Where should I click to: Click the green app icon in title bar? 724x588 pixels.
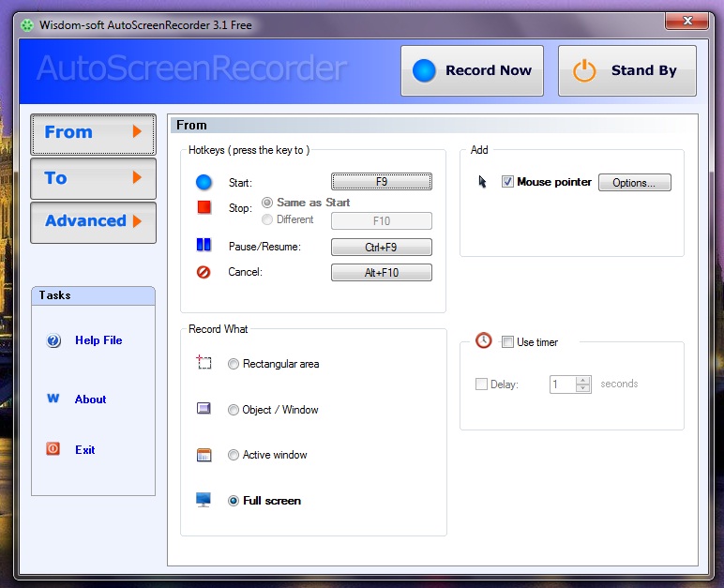coord(27,25)
